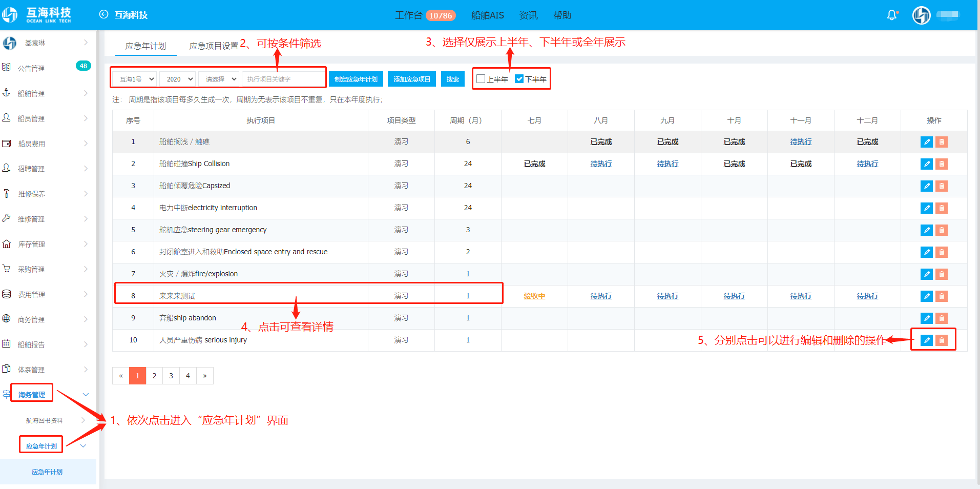
Task: Switch to 应急年计划 tab
Action: (x=145, y=46)
